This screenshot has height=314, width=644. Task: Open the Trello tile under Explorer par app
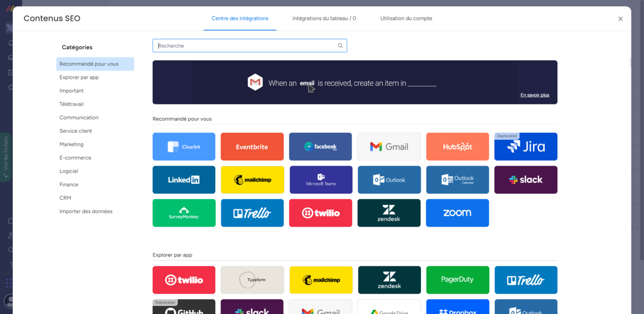click(526, 280)
